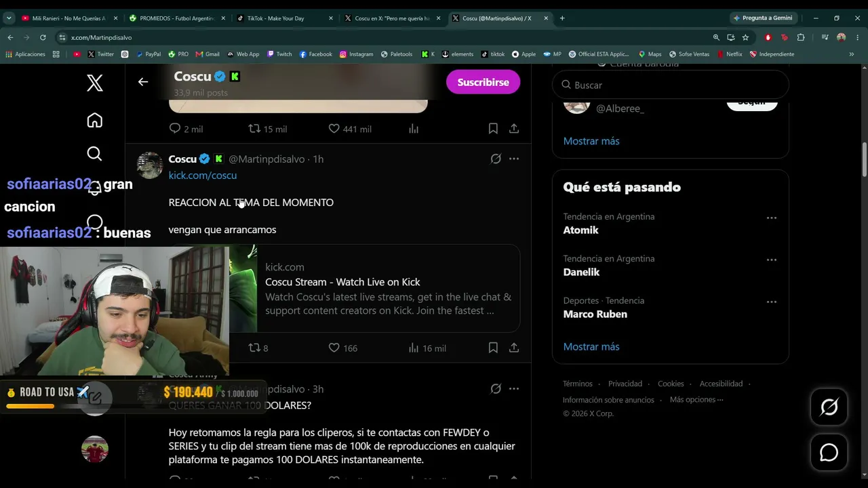
Task: Open the floating messages chat button
Action: pyautogui.click(x=829, y=452)
